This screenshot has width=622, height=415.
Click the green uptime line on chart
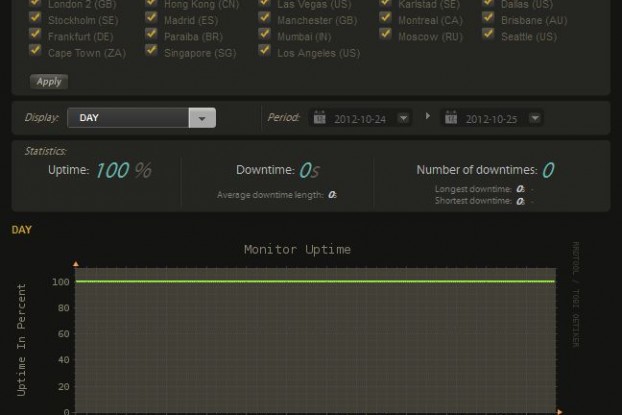314,281
